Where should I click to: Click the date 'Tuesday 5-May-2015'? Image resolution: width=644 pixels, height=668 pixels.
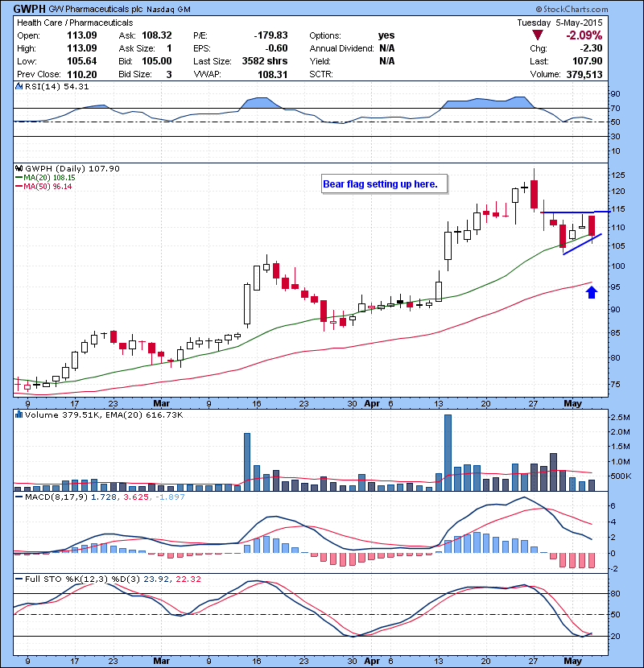pos(559,23)
